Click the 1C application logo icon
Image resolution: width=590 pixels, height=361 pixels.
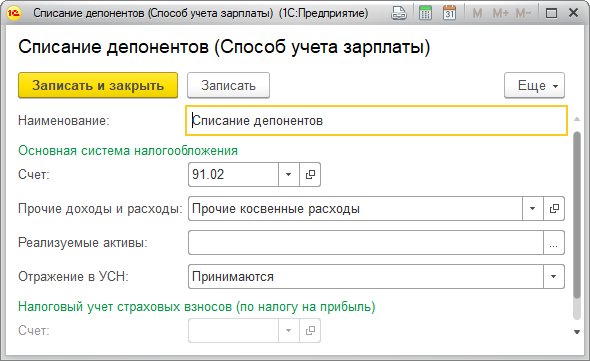(x=14, y=13)
